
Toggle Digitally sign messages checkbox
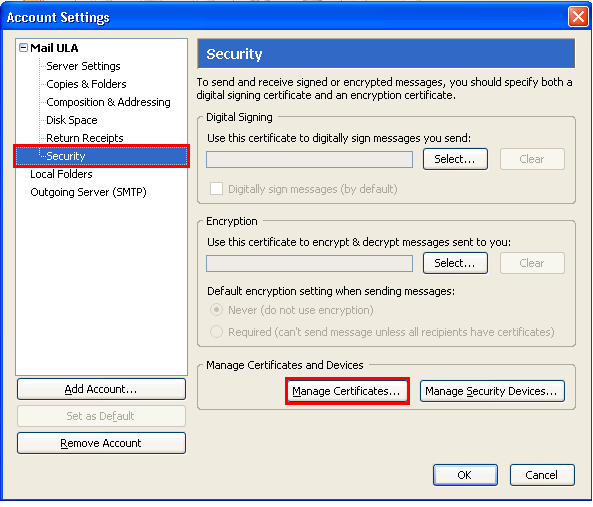point(216,189)
